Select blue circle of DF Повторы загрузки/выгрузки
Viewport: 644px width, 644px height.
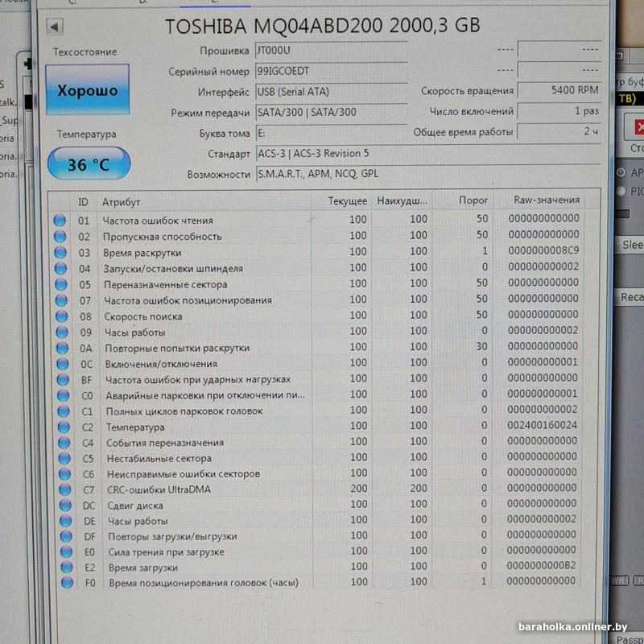[x=66, y=536]
